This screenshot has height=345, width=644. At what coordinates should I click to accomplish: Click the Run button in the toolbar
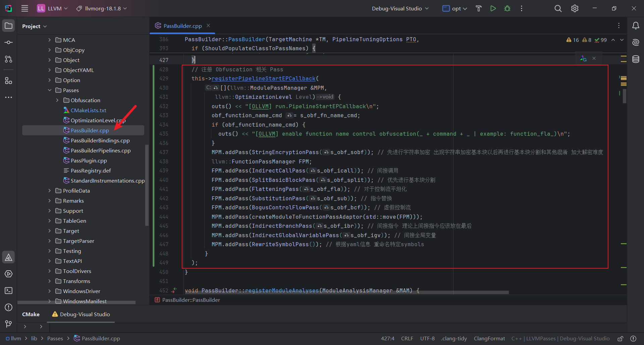[493, 8]
